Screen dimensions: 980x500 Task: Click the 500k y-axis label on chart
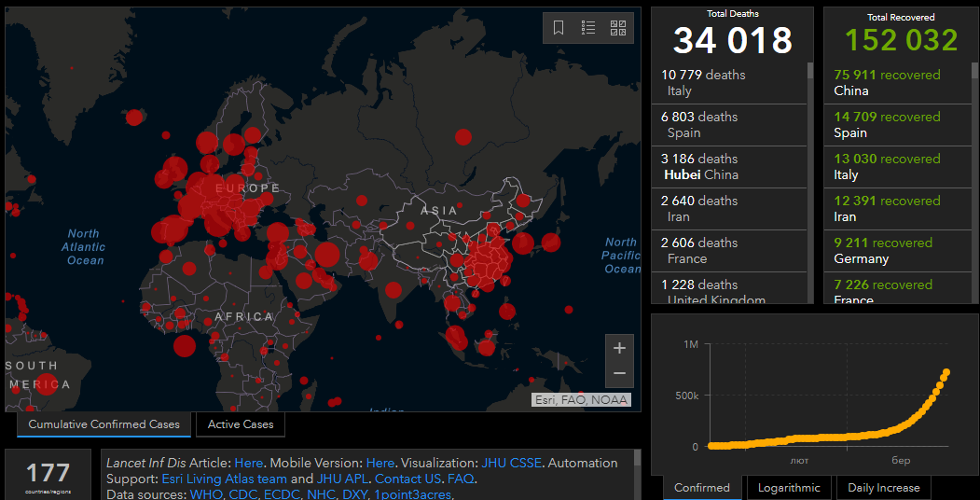click(686, 396)
